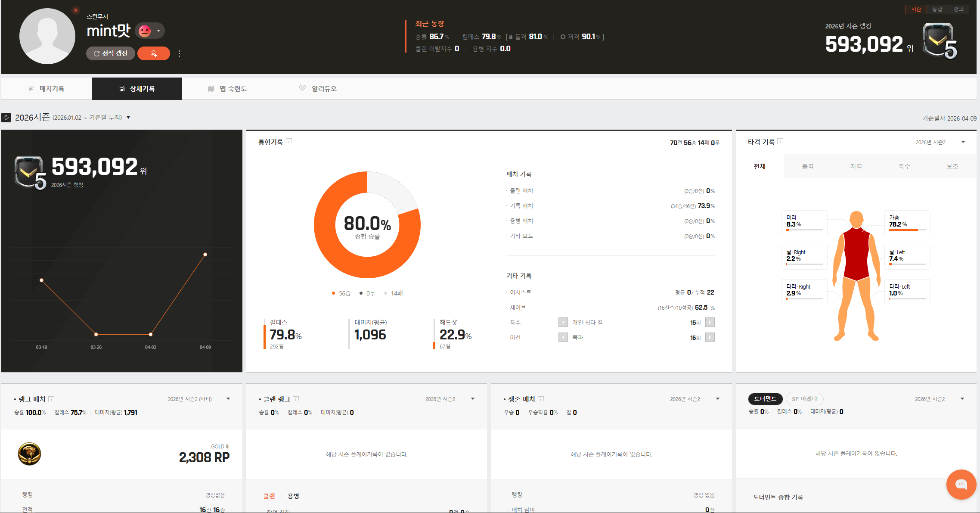This screenshot has width=980, height=513.
Task: Click the info icon beside 통합기록
Action: (x=289, y=141)
